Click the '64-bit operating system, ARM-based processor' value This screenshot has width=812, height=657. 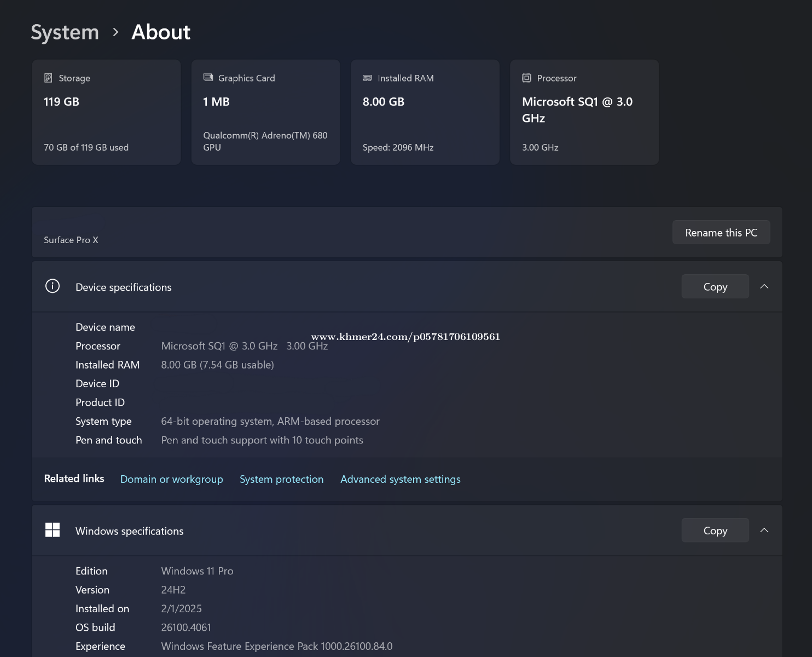click(x=270, y=421)
